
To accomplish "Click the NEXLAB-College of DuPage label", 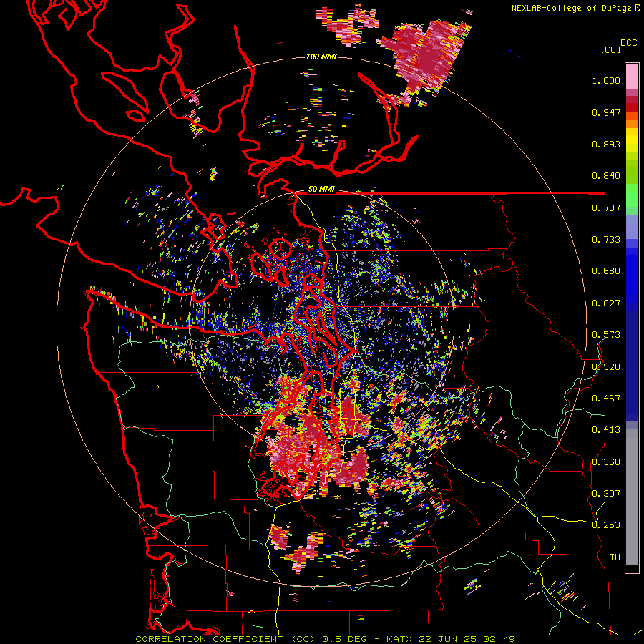I will pos(571,8).
